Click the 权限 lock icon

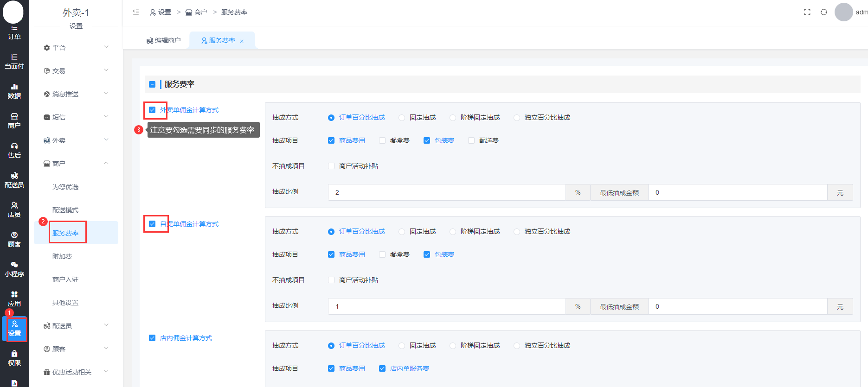coord(14,358)
